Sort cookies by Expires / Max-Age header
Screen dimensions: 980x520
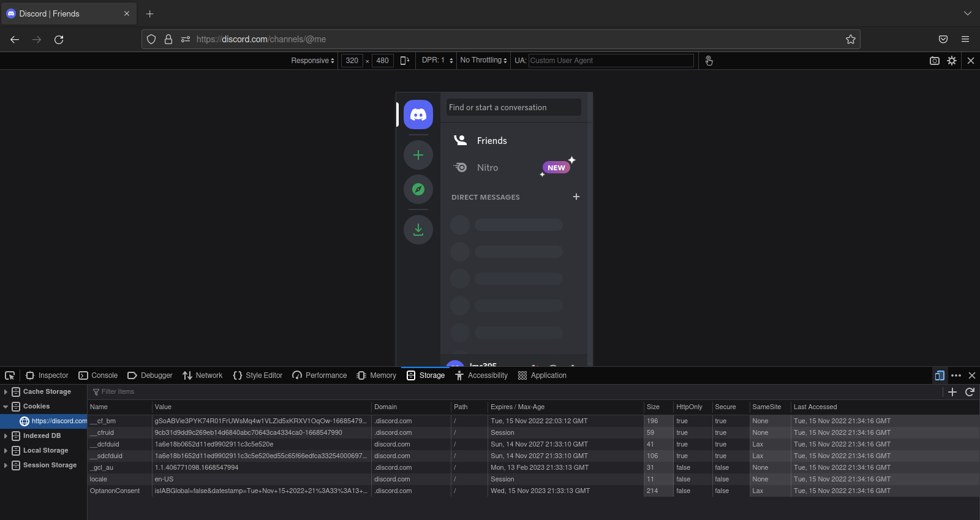click(565, 407)
